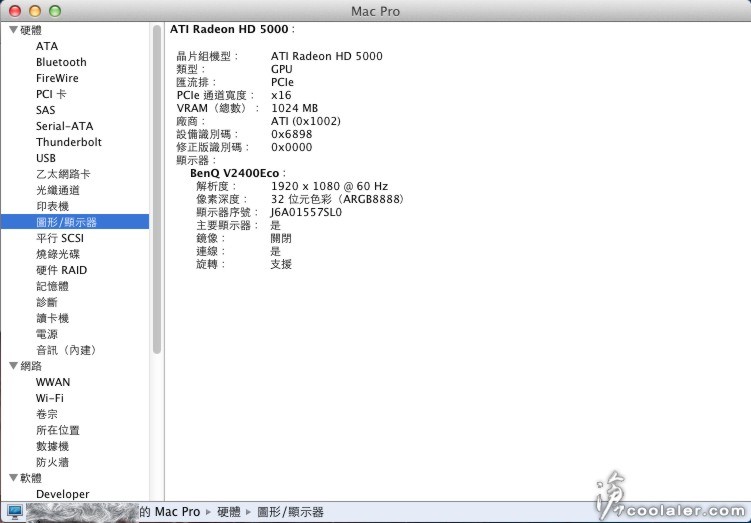The height and width of the screenshot is (523, 751).
Task: Click the computer icon in path bar
Action: tap(15, 512)
